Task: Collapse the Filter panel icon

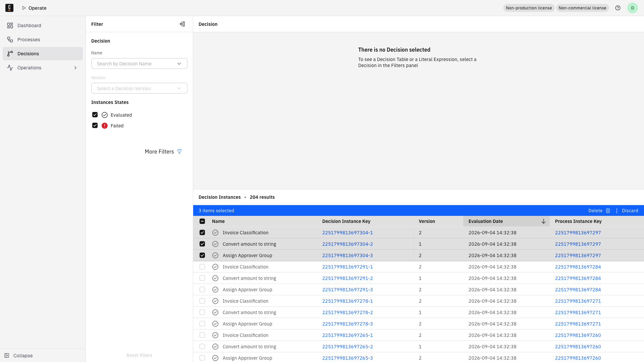Action: point(182,24)
